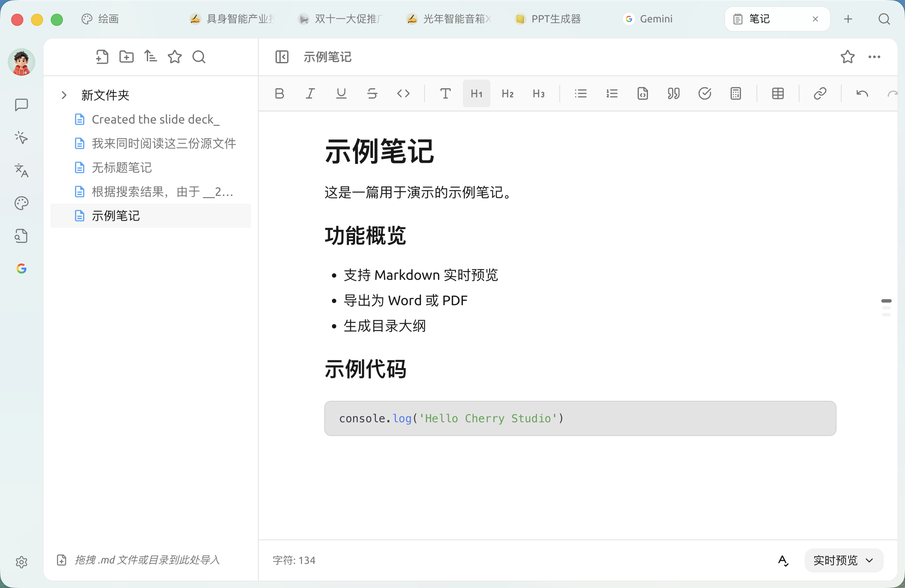
Task: Toggle strikethrough formatting
Action: pos(372,93)
